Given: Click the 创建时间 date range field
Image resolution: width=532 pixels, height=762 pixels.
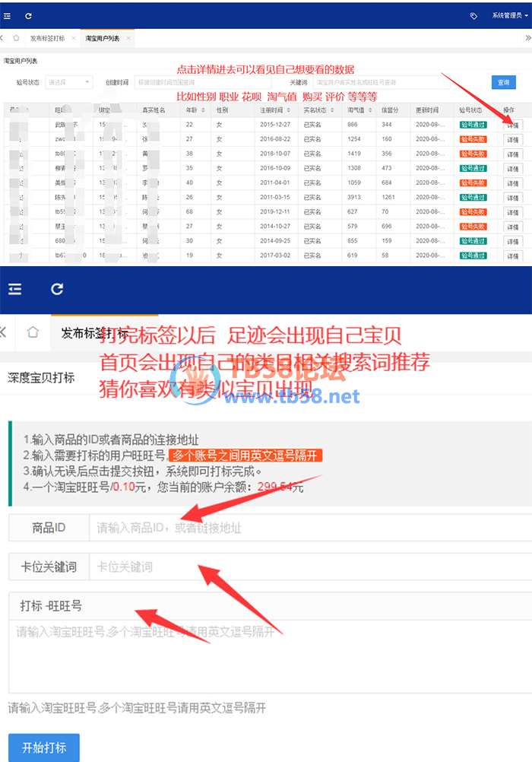Looking at the screenshot, I should 205,81.
